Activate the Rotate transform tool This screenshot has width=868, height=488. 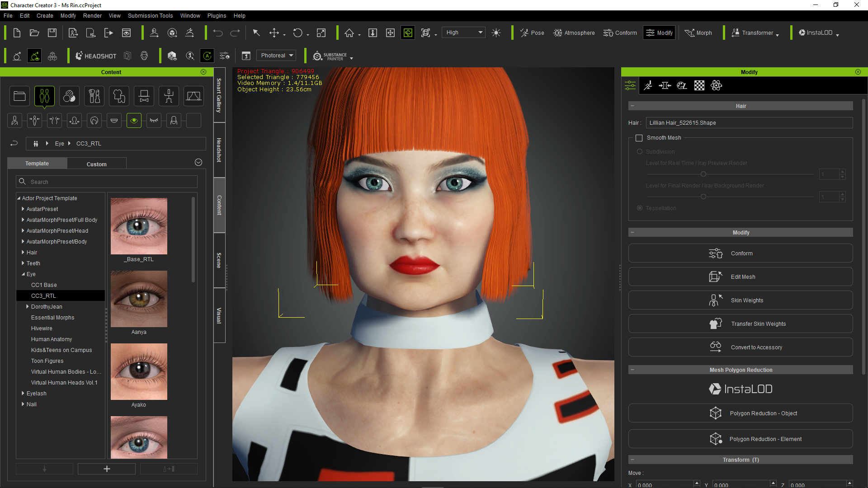pos(297,33)
